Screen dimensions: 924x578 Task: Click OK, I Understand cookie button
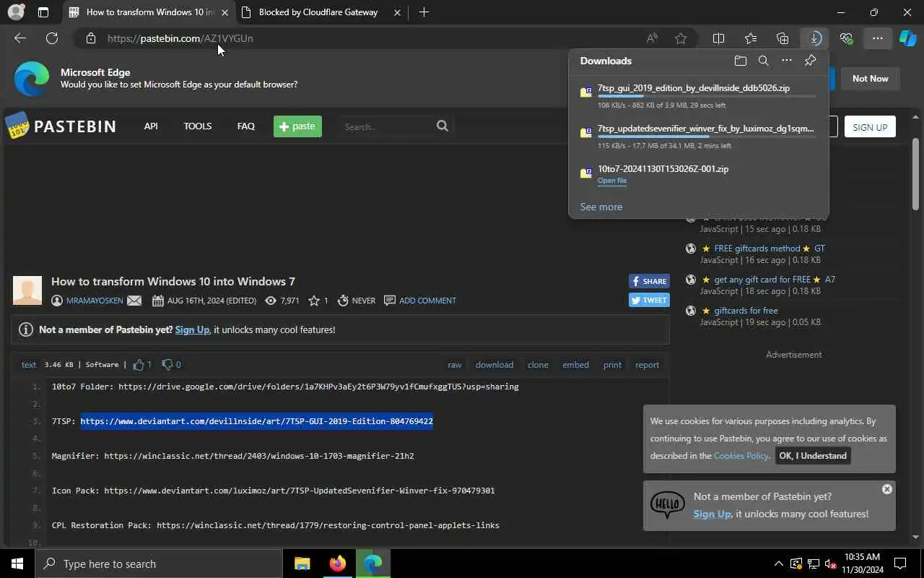point(813,456)
